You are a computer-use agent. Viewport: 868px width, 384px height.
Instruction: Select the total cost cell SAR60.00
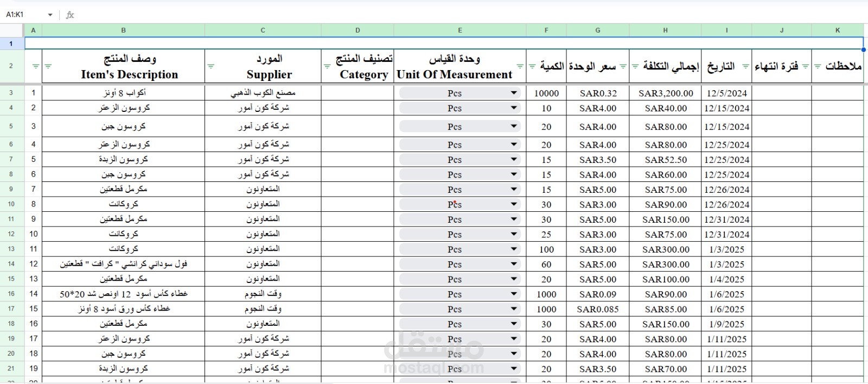665,174
